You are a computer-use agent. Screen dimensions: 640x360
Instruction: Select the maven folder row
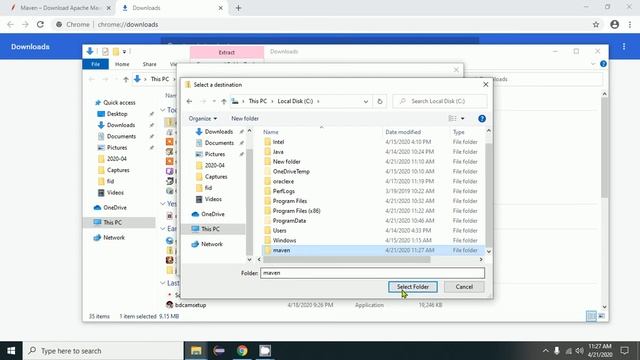coord(373,250)
